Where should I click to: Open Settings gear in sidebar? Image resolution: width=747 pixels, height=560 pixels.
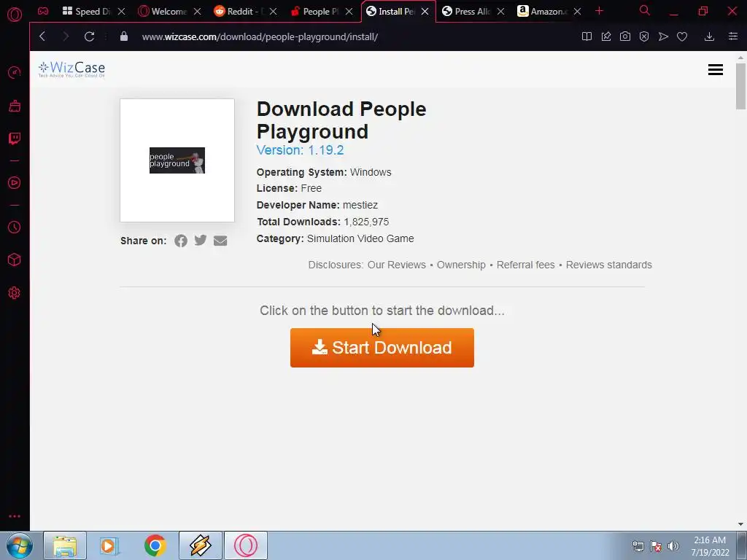pyautogui.click(x=15, y=293)
